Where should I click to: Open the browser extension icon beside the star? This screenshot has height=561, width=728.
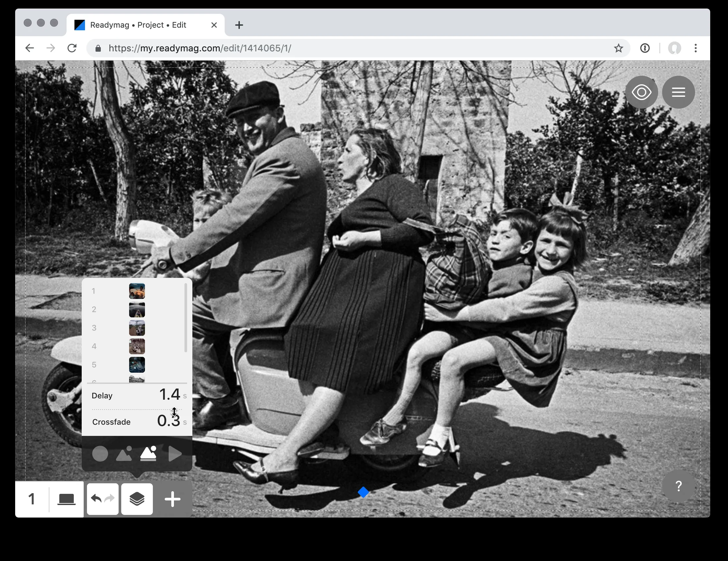coord(645,48)
